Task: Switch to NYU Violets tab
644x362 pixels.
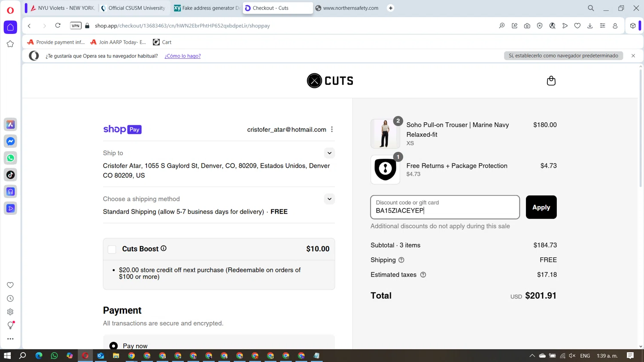Action: pos(63,8)
